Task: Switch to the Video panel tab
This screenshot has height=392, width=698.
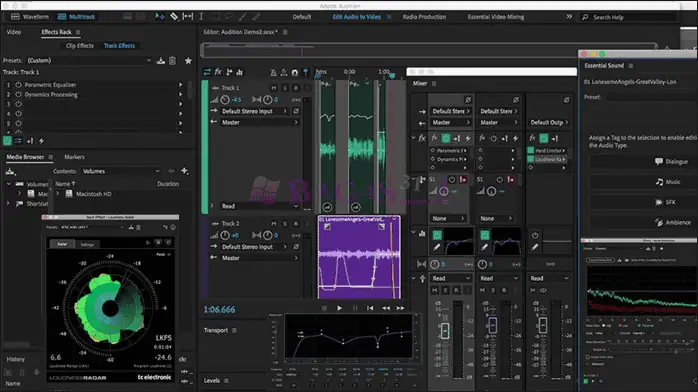Action: (14, 32)
